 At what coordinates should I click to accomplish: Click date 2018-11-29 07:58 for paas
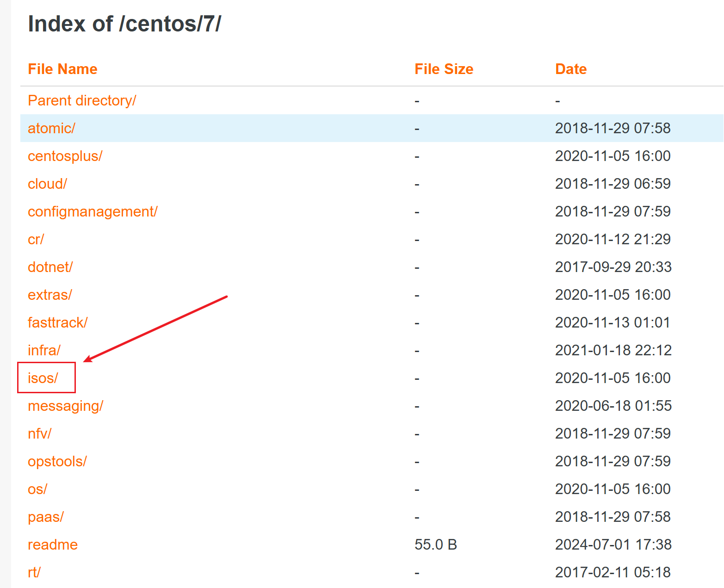(613, 517)
